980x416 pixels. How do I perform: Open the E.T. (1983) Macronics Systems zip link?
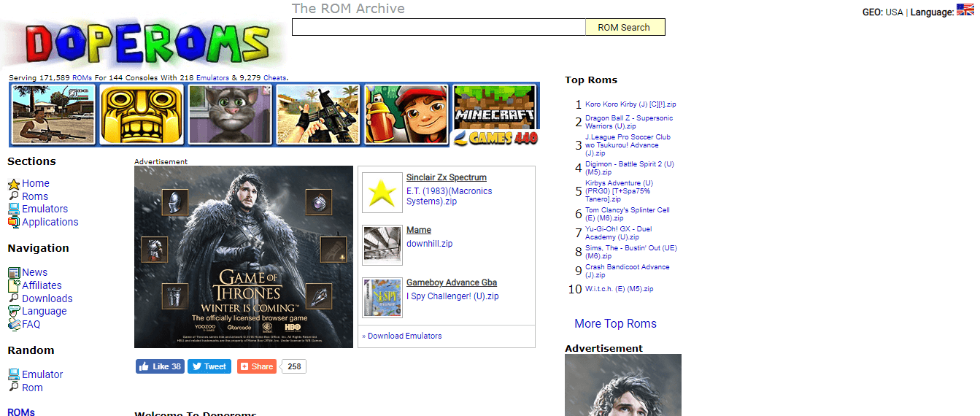(450, 196)
